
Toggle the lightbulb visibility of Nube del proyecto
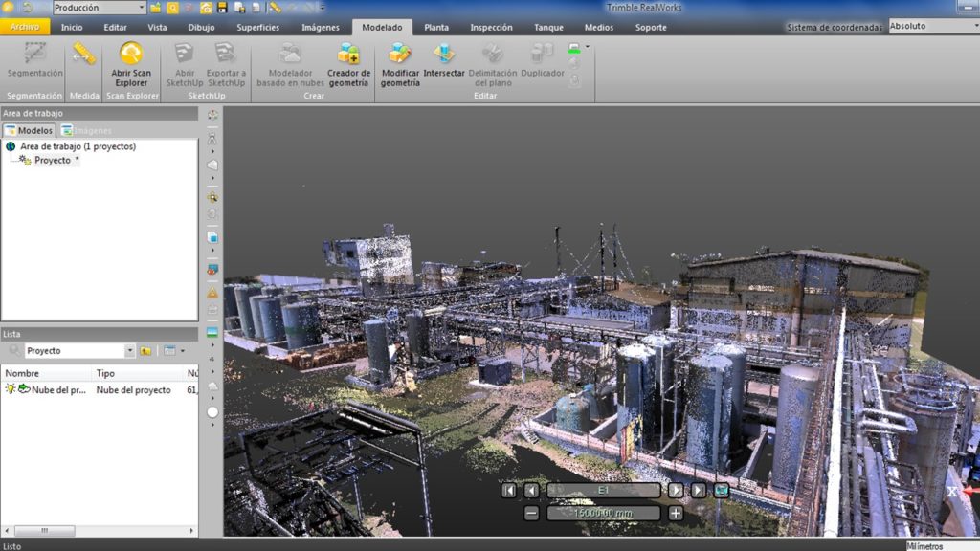pos(11,390)
